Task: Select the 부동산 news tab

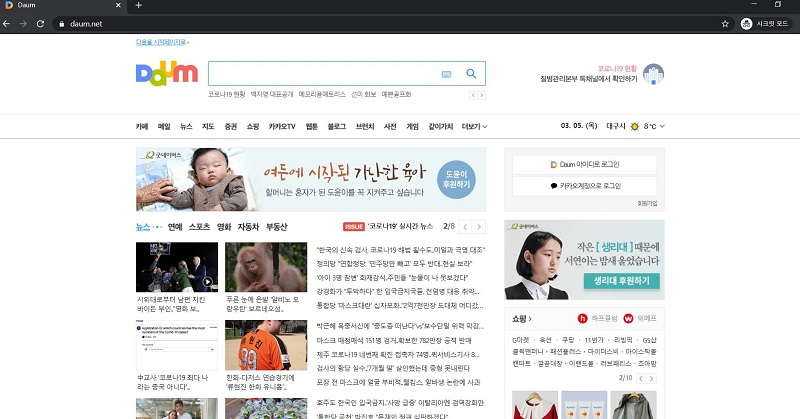Action: (x=277, y=227)
